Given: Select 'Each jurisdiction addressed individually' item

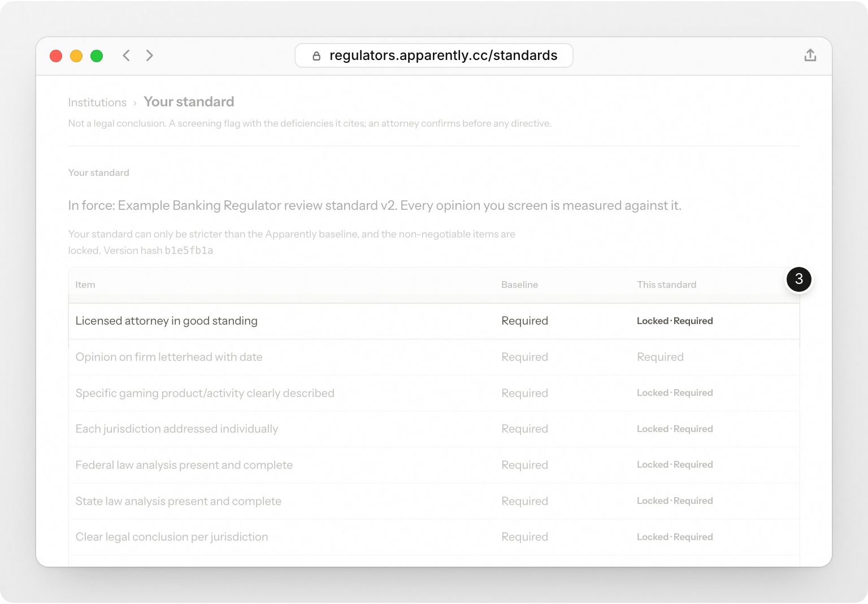Looking at the screenshot, I should point(177,429).
